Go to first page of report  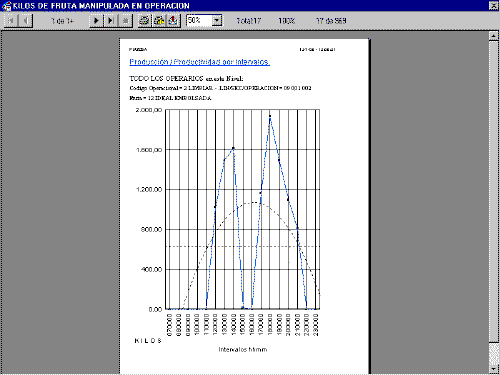coord(11,21)
